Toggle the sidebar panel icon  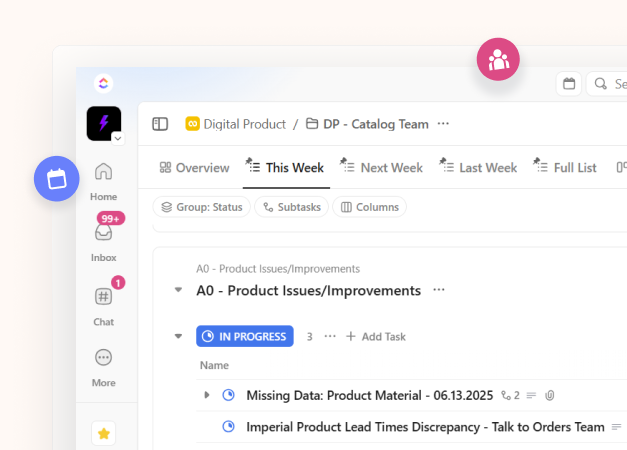pyautogui.click(x=160, y=124)
